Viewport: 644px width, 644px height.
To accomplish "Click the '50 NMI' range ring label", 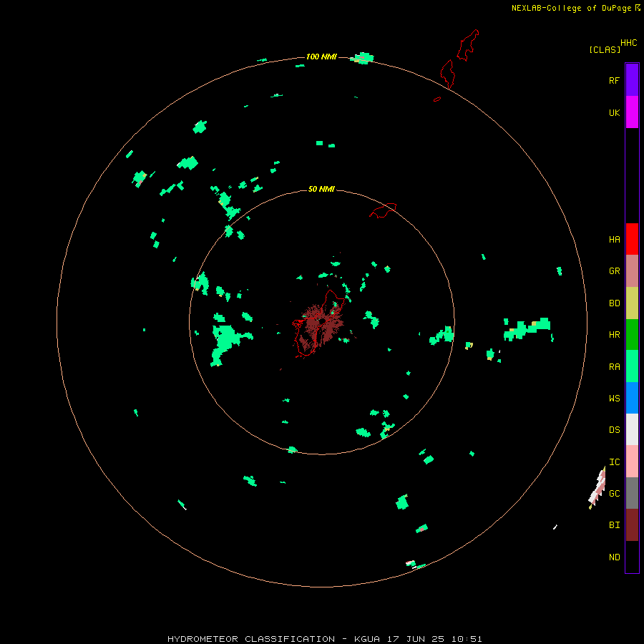I will coord(321,189).
